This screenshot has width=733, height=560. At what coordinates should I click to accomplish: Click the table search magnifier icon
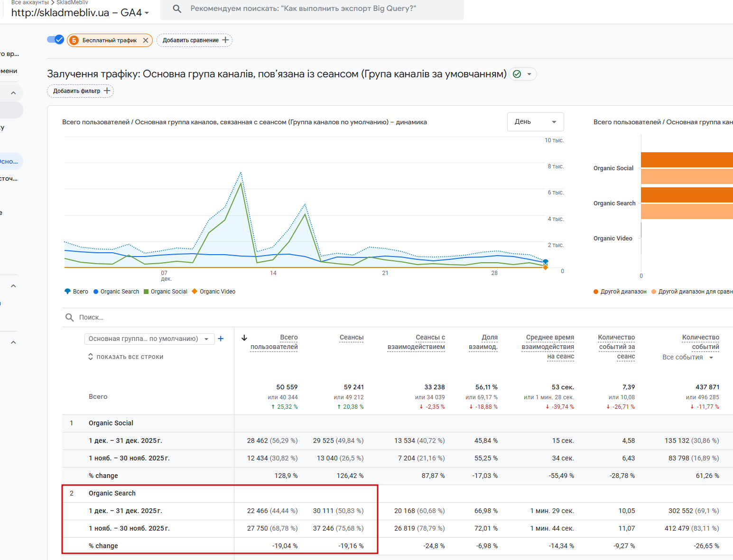(x=69, y=317)
